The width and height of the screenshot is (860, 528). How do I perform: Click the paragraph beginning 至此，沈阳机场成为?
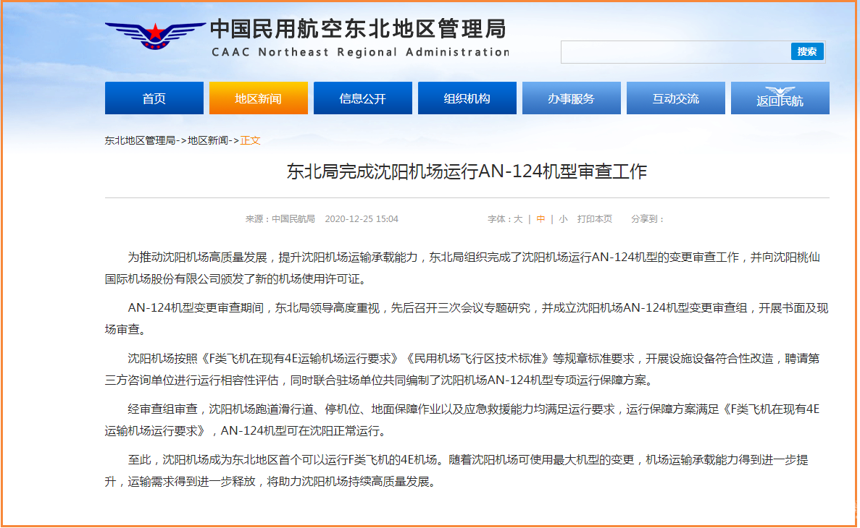tap(456, 470)
